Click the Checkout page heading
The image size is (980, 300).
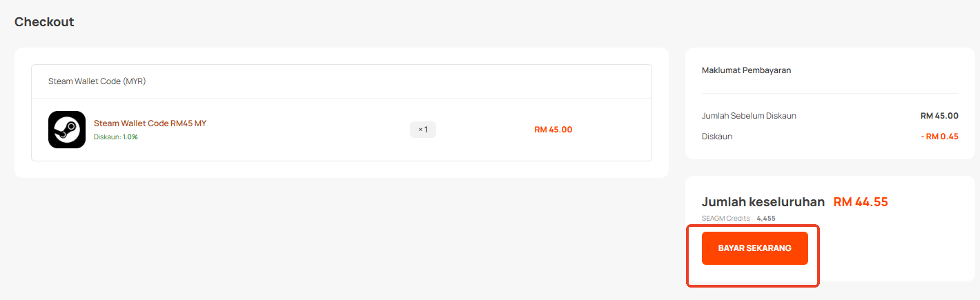[x=44, y=22]
